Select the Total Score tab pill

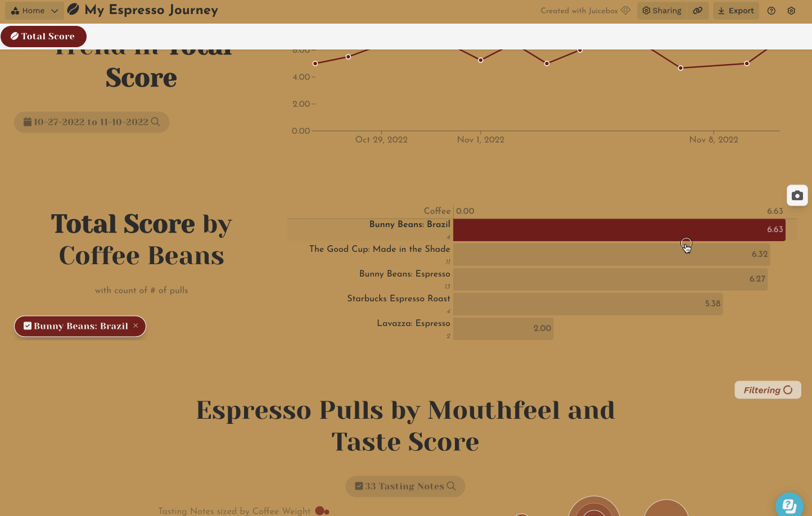43,37
